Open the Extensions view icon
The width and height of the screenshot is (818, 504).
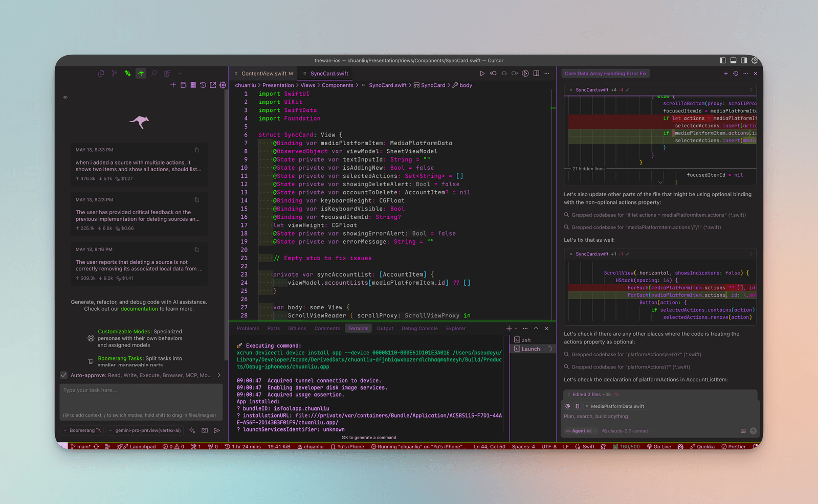point(167,74)
